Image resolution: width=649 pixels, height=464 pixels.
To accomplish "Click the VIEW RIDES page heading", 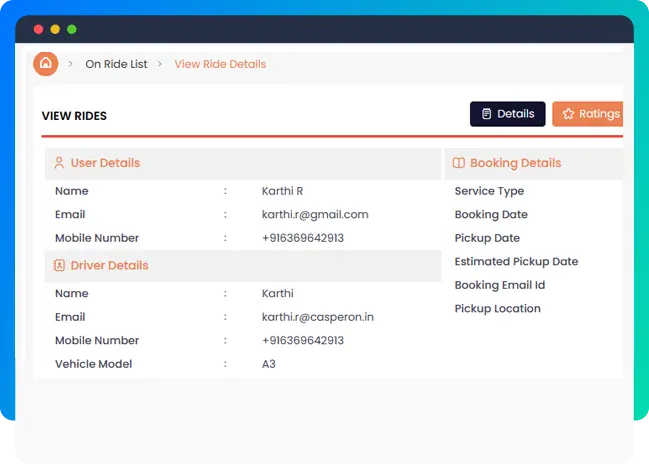I will point(74,116).
